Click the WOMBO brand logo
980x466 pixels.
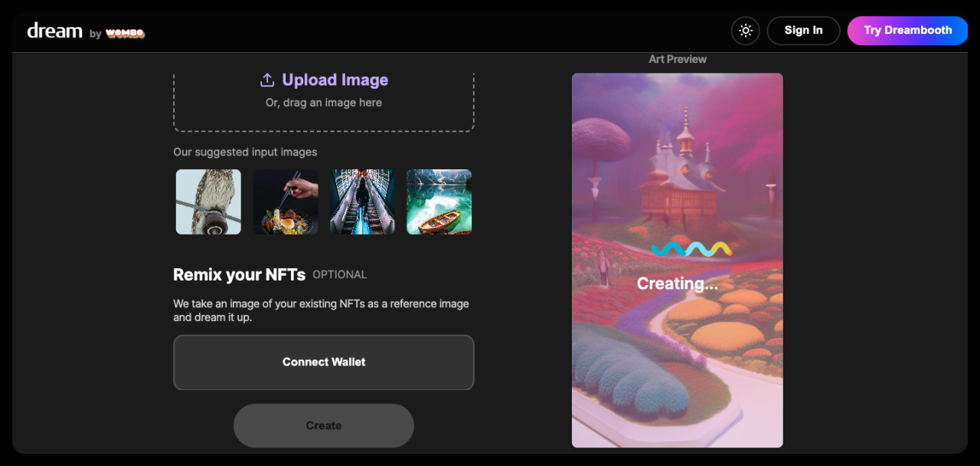(125, 33)
